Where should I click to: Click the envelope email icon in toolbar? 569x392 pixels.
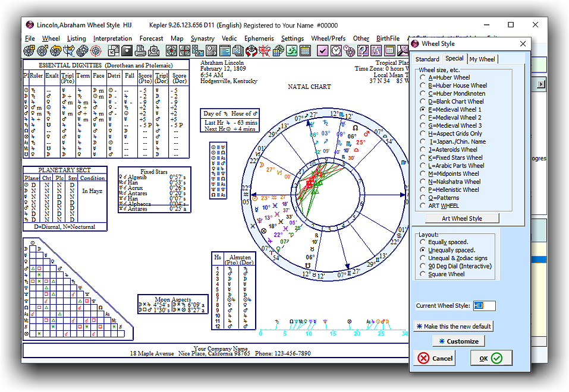tap(155, 51)
